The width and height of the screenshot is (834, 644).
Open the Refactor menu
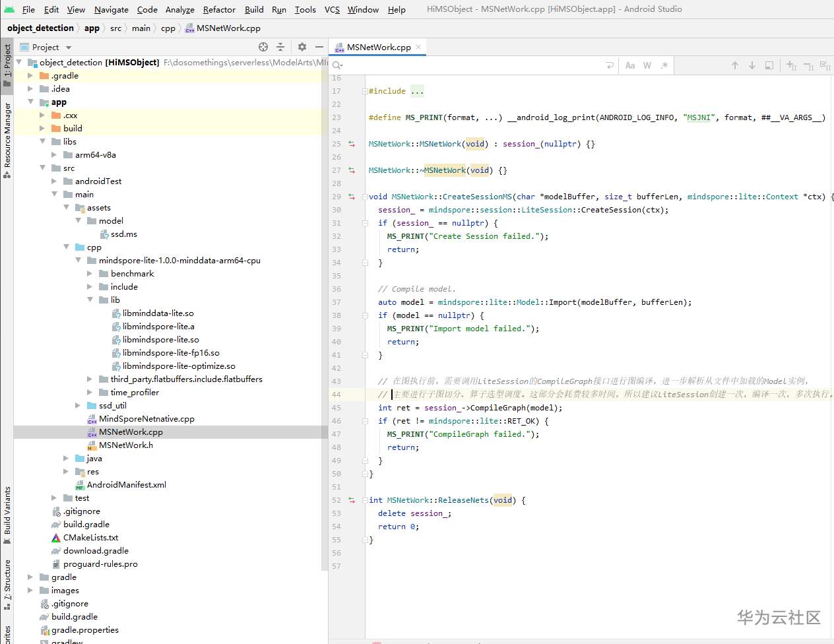(x=219, y=9)
